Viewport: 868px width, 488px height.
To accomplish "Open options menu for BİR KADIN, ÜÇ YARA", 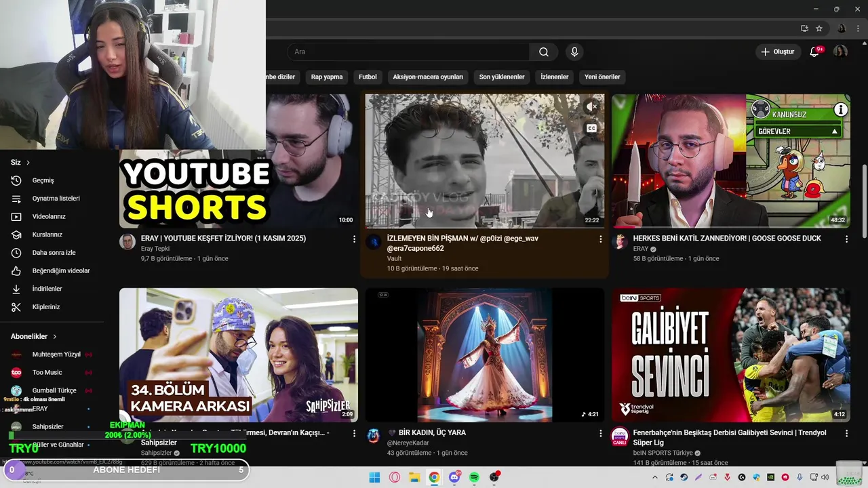I will click(x=600, y=433).
